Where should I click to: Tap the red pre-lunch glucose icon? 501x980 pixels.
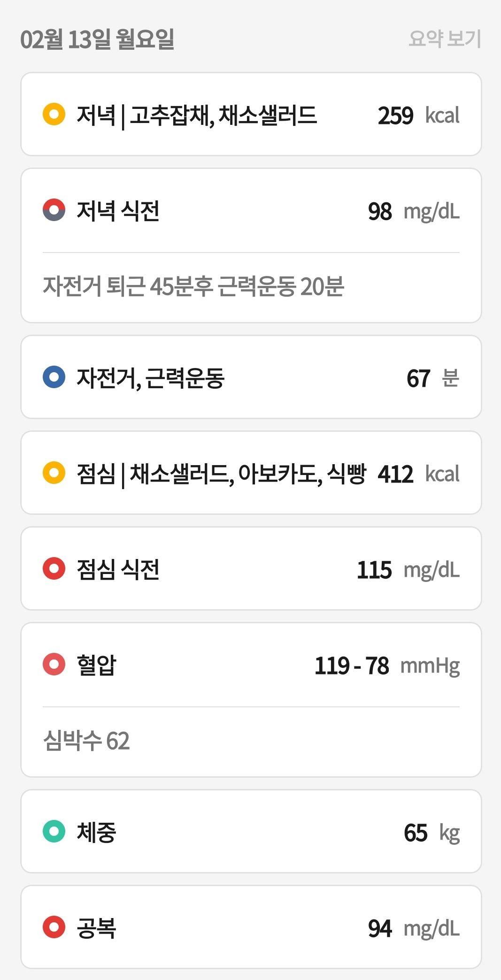54,568
